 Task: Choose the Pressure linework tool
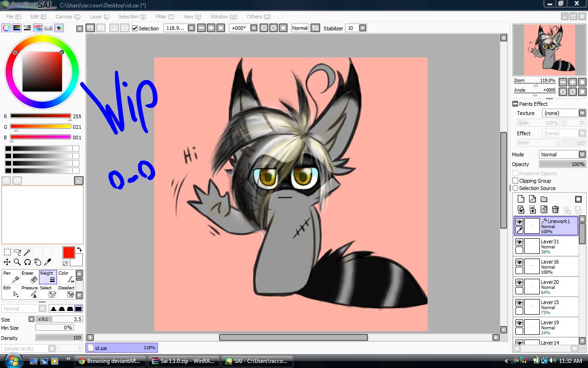point(29,292)
